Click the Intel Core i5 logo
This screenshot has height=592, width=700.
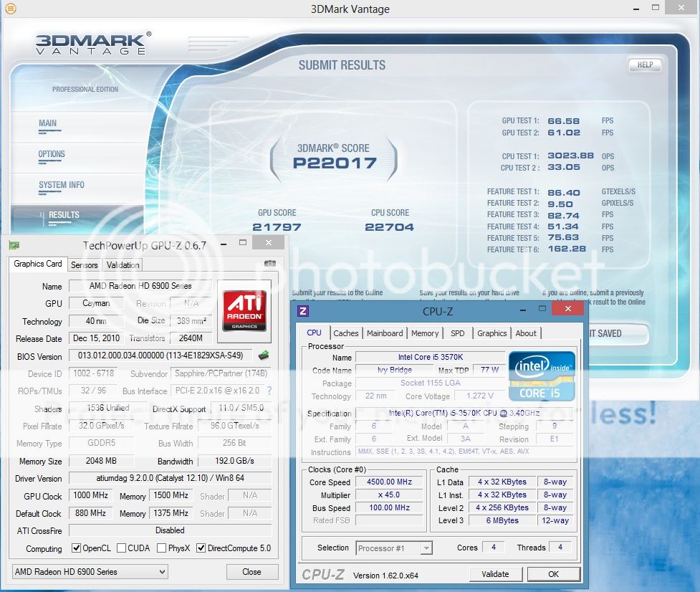click(x=542, y=376)
